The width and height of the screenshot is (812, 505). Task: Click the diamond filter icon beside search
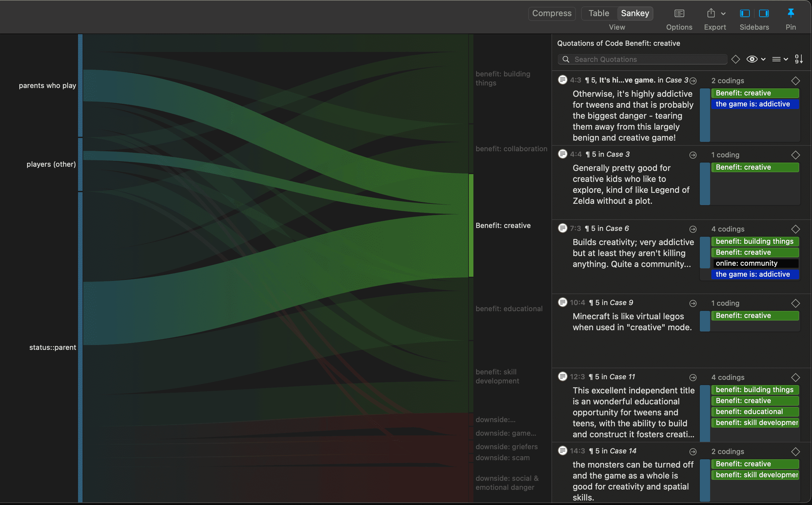pos(736,59)
